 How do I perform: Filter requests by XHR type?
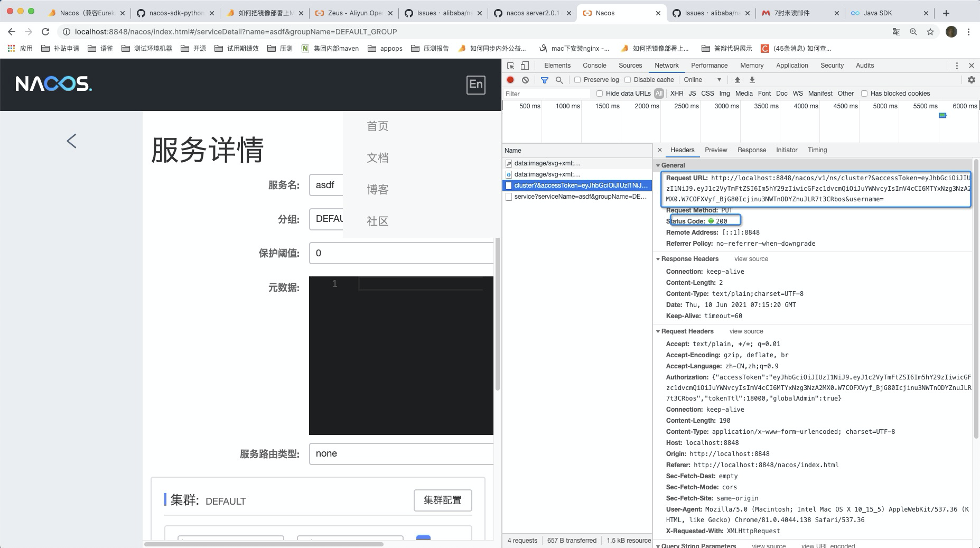[x=676, y=94]
